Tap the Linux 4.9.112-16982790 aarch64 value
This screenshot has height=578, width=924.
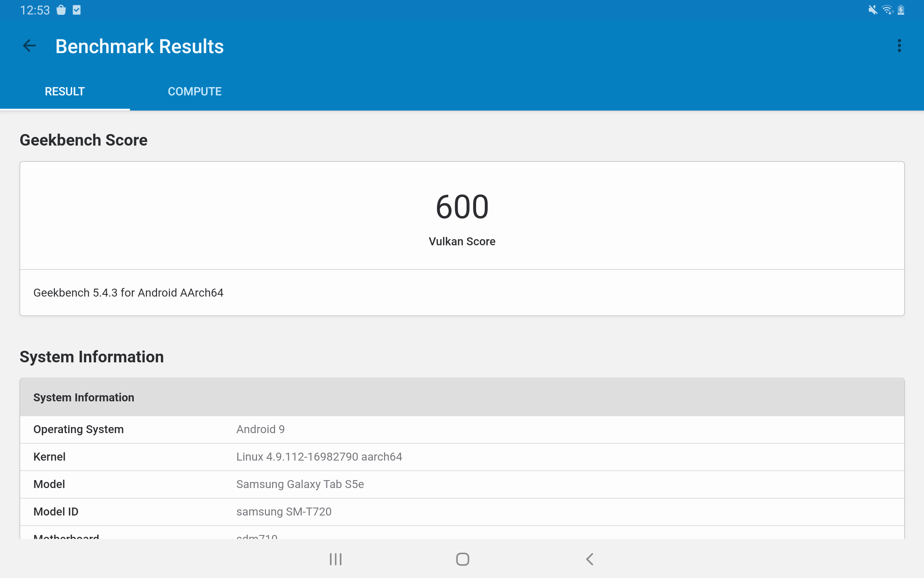(x=319, y=457)
